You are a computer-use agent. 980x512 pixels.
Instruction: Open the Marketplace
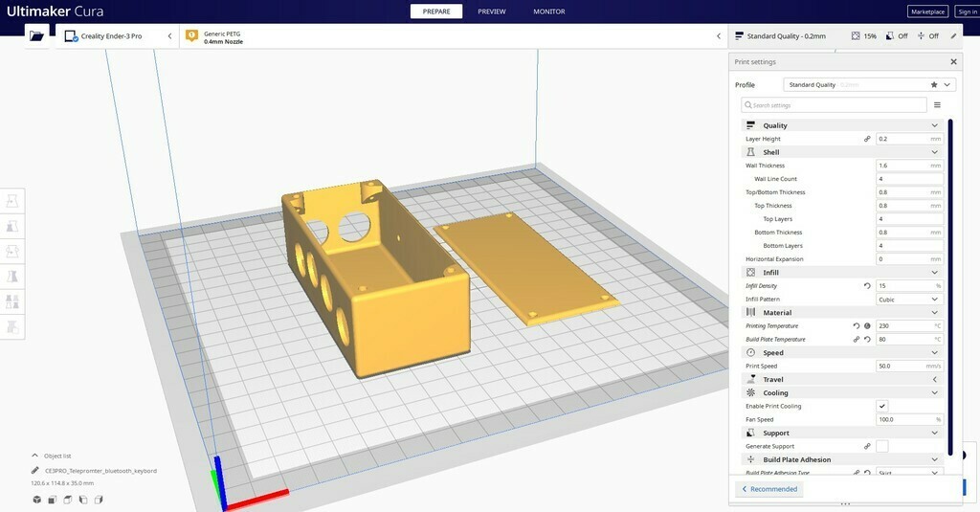tap(927, 11)
